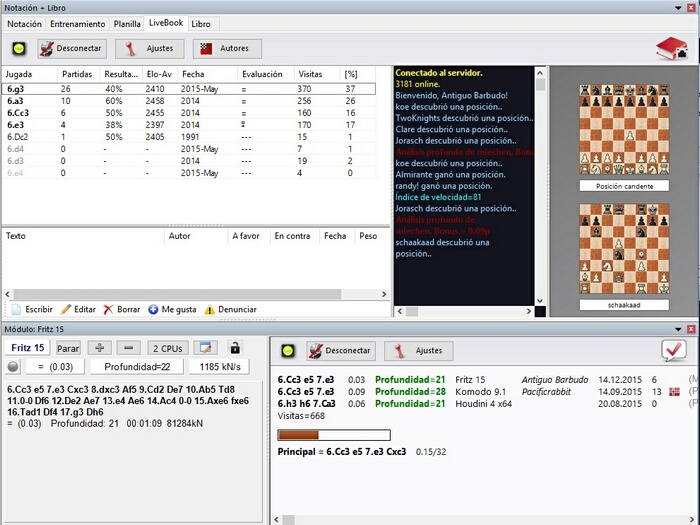Click Desconectar in the LiveBook toolbar

coord(72,48)
